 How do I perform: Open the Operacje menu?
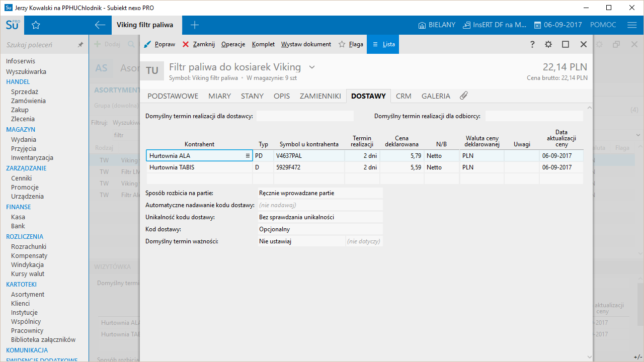point(233,44)
